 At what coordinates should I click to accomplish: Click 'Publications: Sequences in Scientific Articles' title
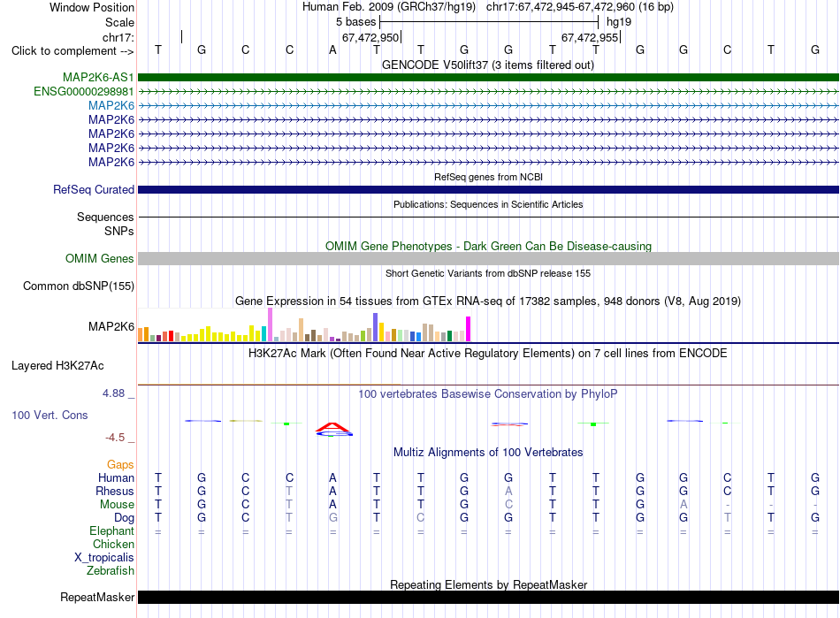click(x=488, y=204)
